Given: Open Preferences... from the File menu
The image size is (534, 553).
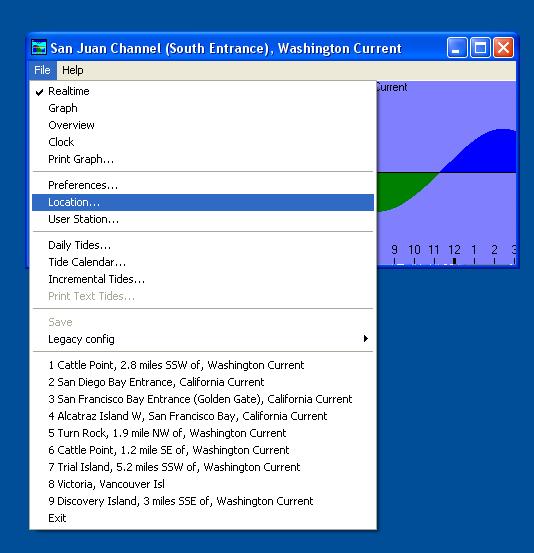Looking at the screenshot, I should point(203,186).
